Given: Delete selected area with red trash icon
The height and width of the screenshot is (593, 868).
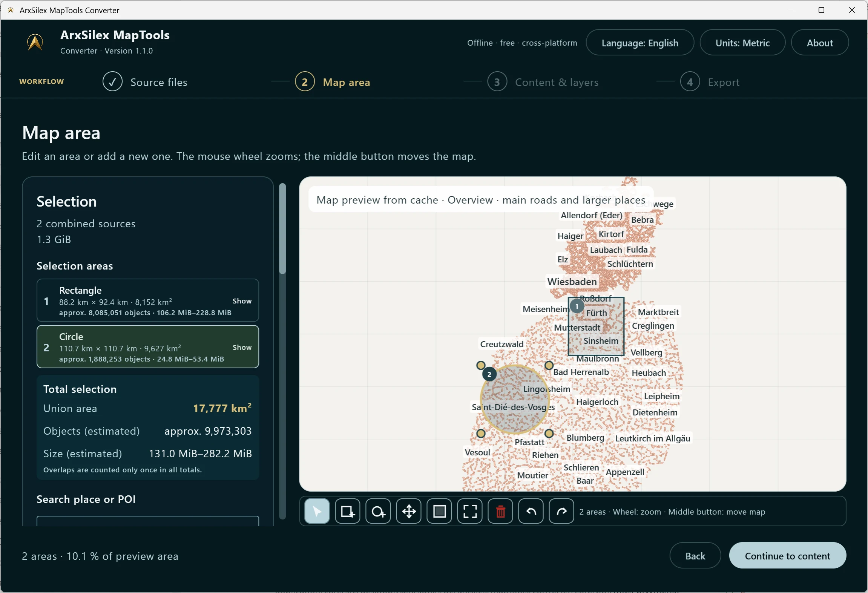Looking at the screenshot, I should pyautogui.click(x=500, y=512).
